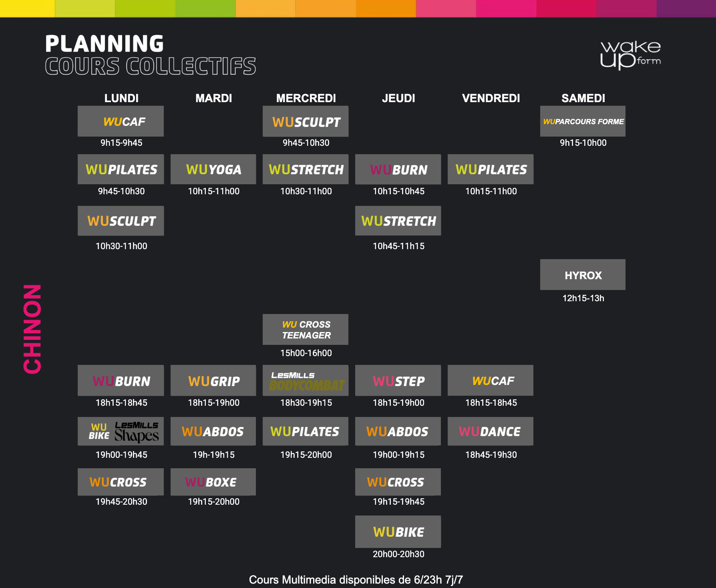Click the WUBIKE 20h00 class tile
This screenshot has width=716, height=588.
click(398, 532)
